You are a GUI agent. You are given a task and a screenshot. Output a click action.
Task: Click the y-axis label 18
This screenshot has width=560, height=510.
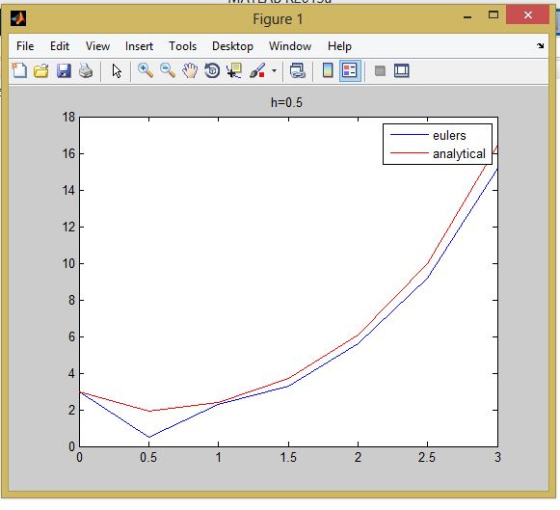(69, 117)
